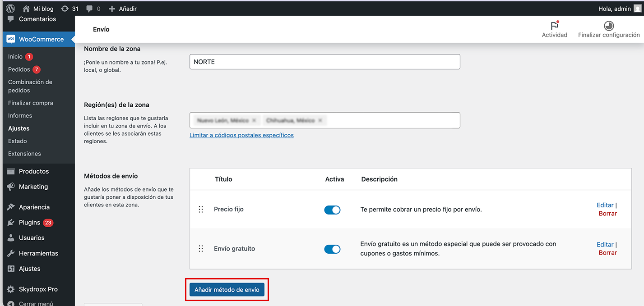The width and height of the screenshot is (644, 306).
Task: Click the Precio fijo title text
Action: (x=229, y=209)
